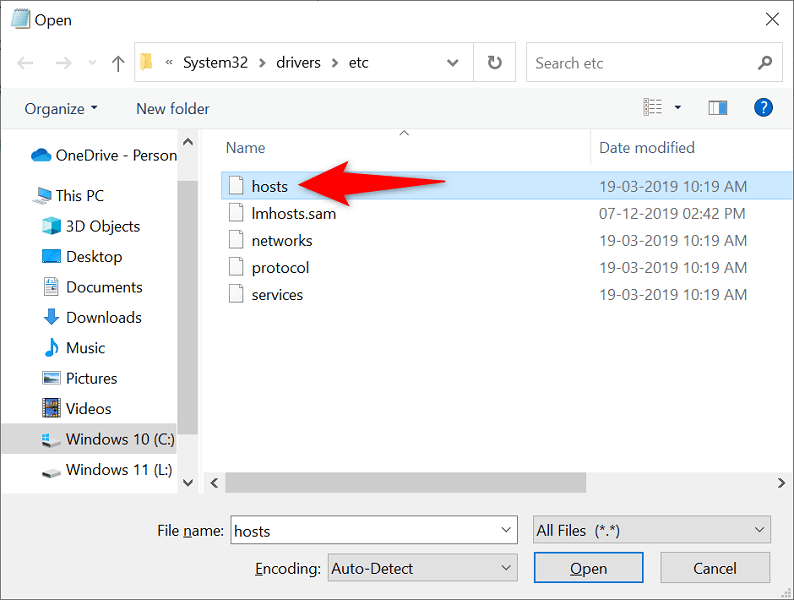Open the Encoding Auto-Detect dropdown
This screenshot has width=794, height=600.
tap(422, 568)
